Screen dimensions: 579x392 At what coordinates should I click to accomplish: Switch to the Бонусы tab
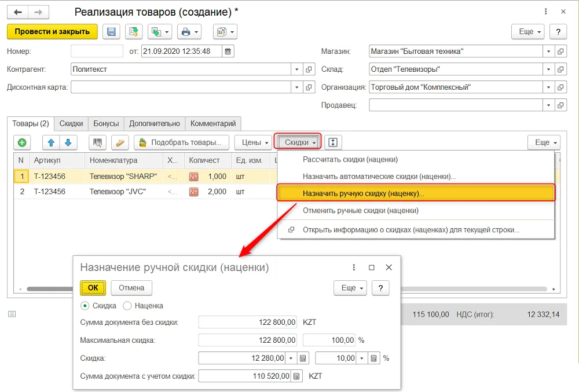(106, 124)
